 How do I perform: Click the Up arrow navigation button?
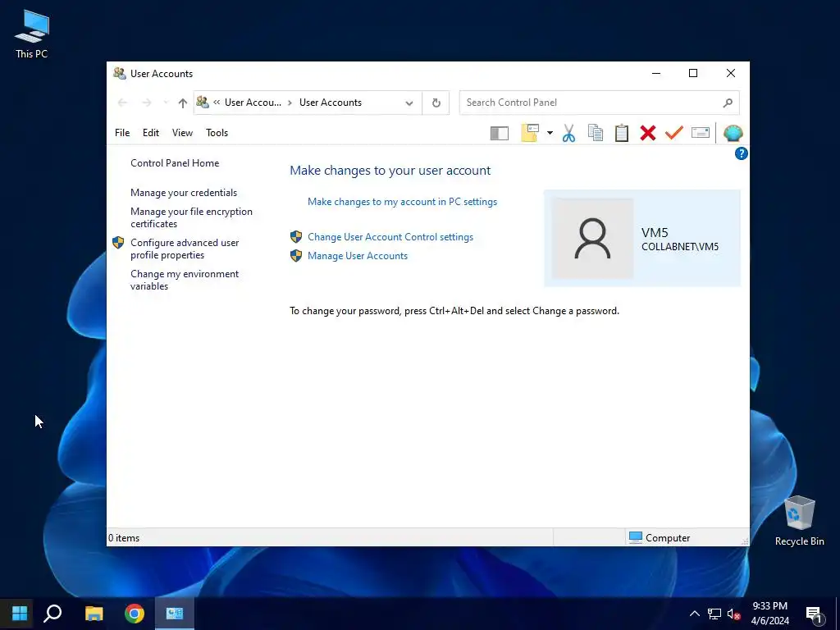pyautogui.click(x=183, y=103)
